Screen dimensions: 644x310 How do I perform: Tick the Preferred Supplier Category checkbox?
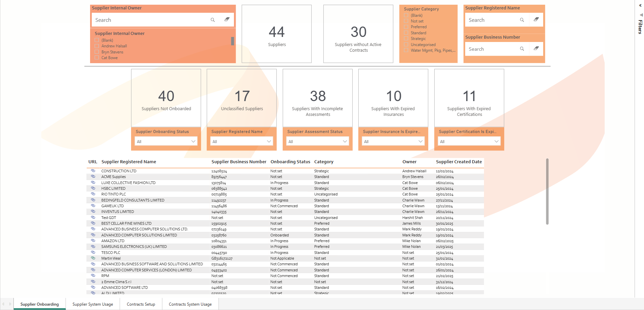click(406, 27)
